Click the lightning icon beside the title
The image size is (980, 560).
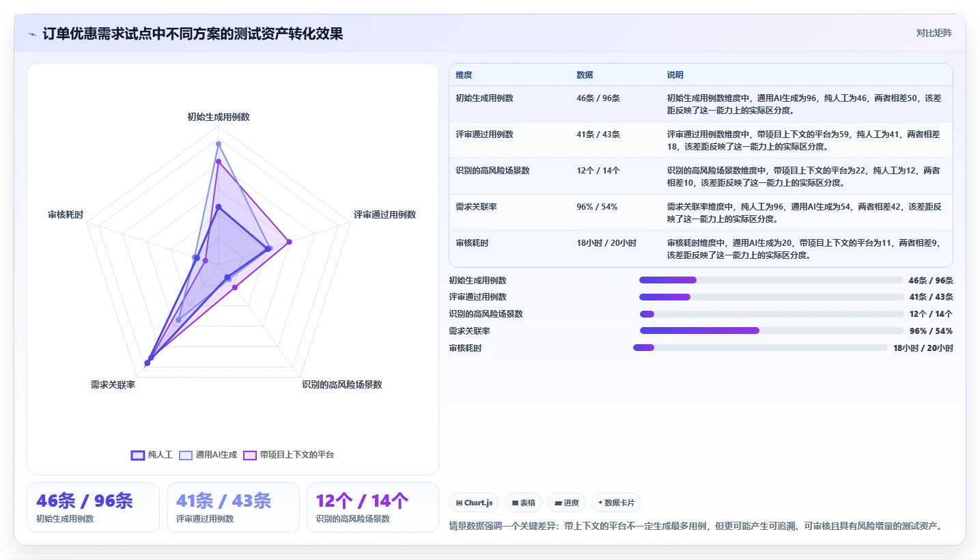[33, 34]
